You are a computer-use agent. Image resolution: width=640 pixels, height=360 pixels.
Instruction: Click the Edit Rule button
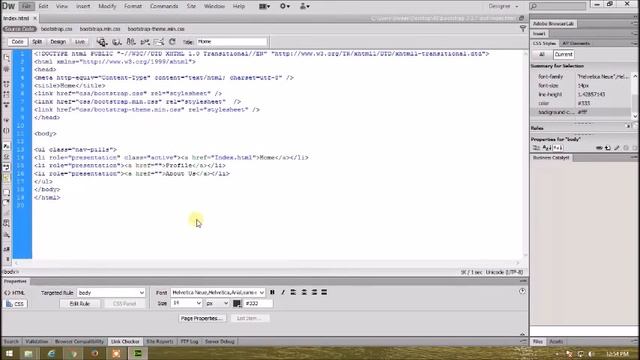coord(80,304)
